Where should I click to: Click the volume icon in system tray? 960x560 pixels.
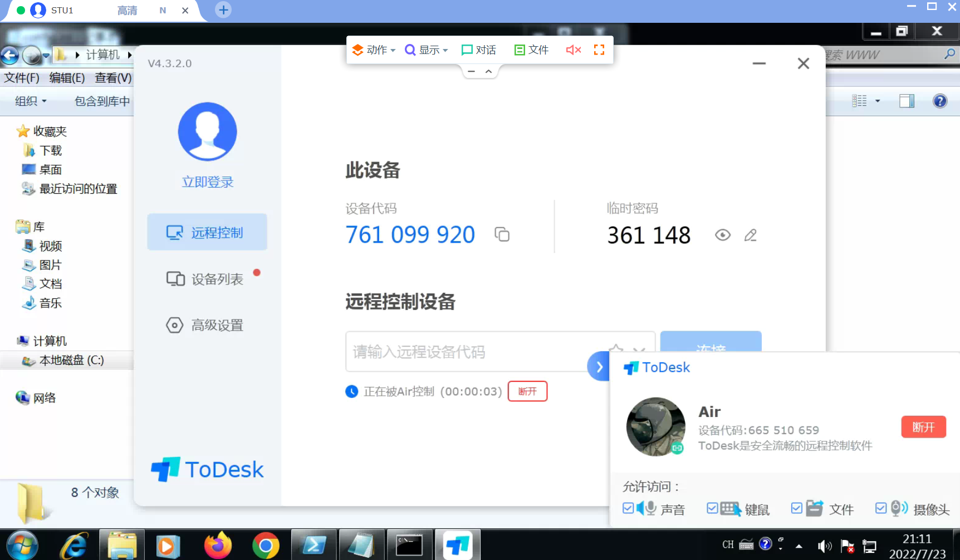(824, 546)
